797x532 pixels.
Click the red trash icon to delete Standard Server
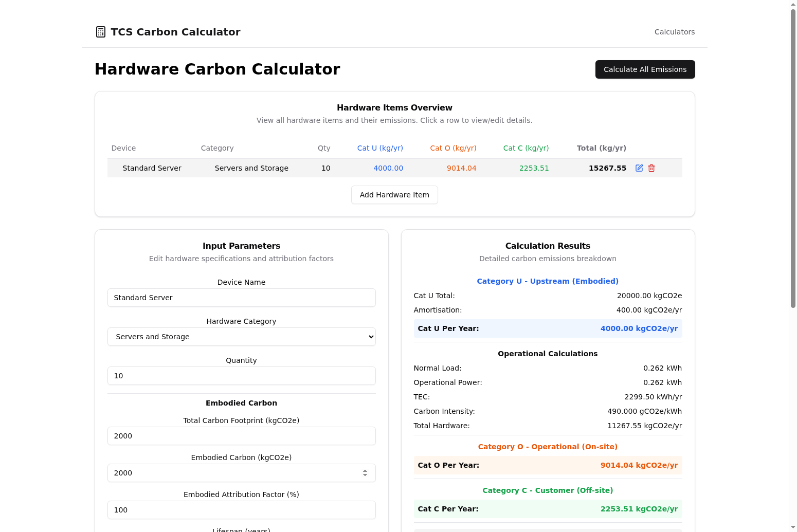click(651, 168)
